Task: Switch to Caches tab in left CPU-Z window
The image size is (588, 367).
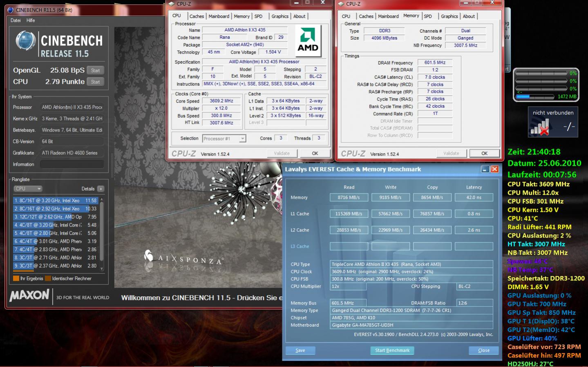Action: pyautogui.click(x=196, y=16)
